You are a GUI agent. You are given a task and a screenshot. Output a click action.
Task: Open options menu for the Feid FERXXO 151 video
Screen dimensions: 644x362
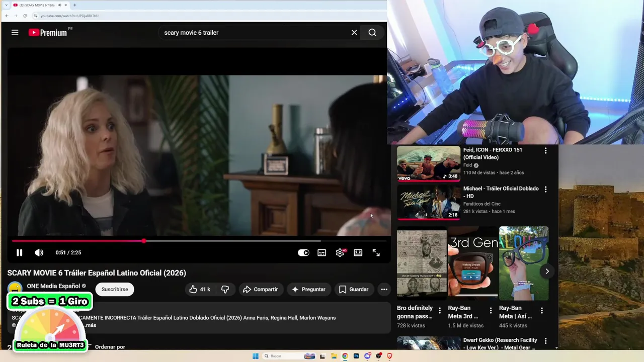coord(545,150)
